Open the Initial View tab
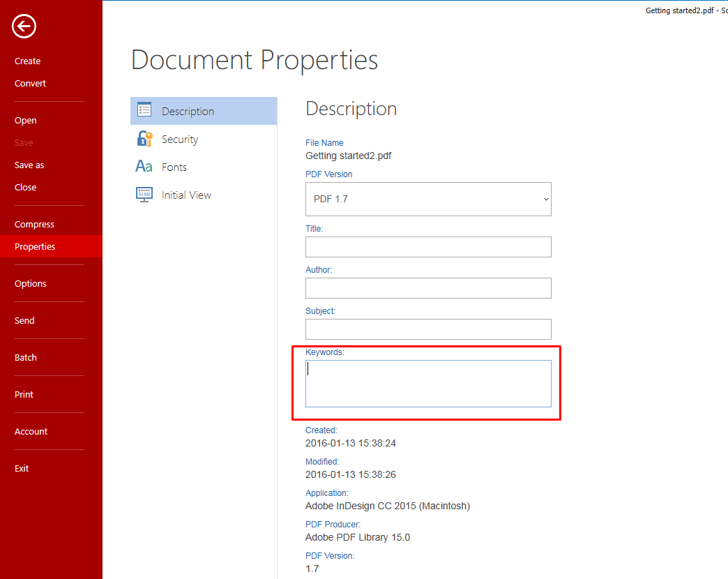This screenshot has width=728, height=579. pos(185,195)
